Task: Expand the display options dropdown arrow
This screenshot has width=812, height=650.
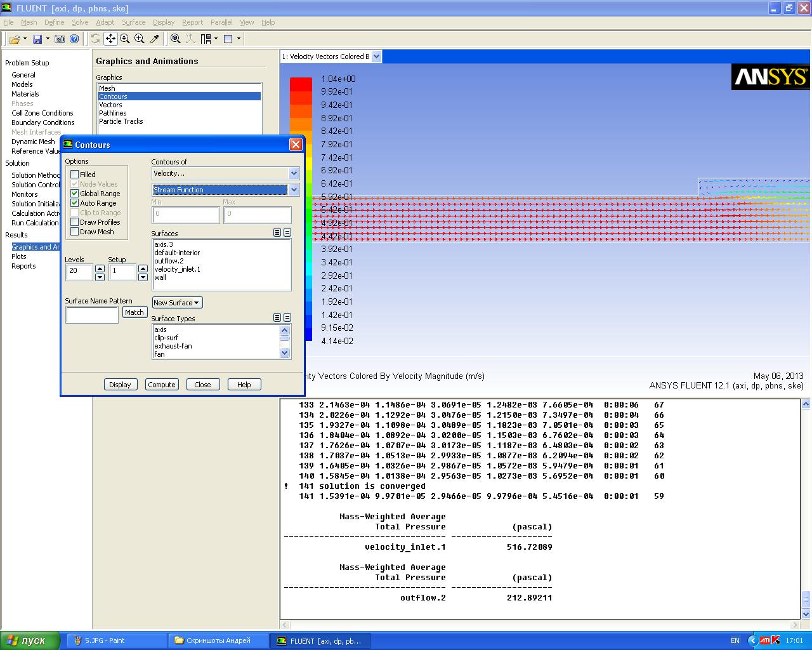Action: [x=239, y=39]
